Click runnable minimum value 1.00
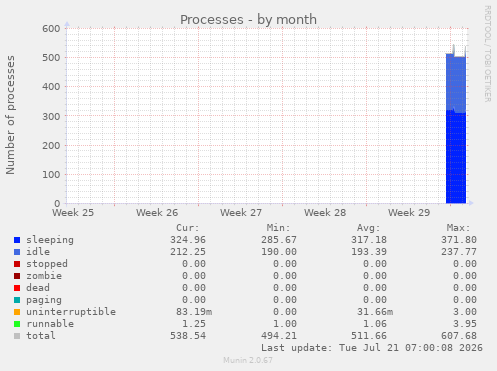The width and height of the screenshot is (497, 371). pos(285,324)
